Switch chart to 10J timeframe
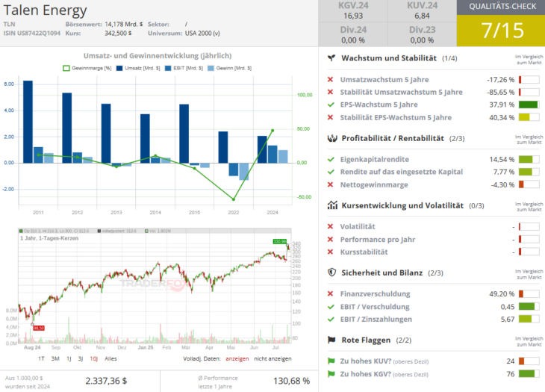This screenshot has height=392, width=545. (94, 358)
